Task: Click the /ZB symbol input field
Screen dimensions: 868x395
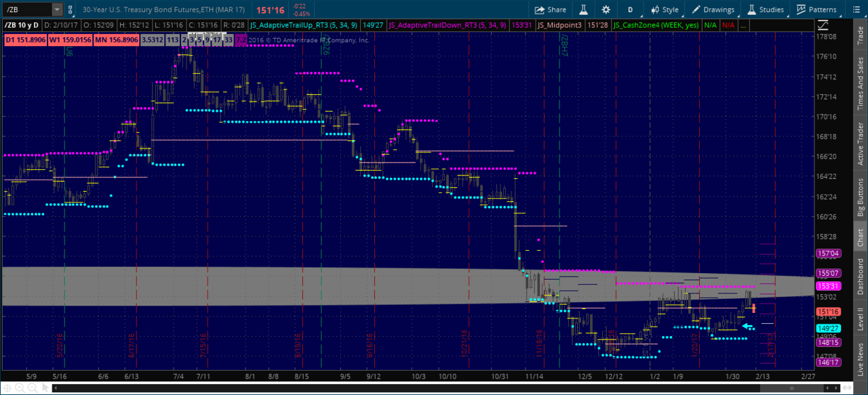Action: (x=26, y=9)
